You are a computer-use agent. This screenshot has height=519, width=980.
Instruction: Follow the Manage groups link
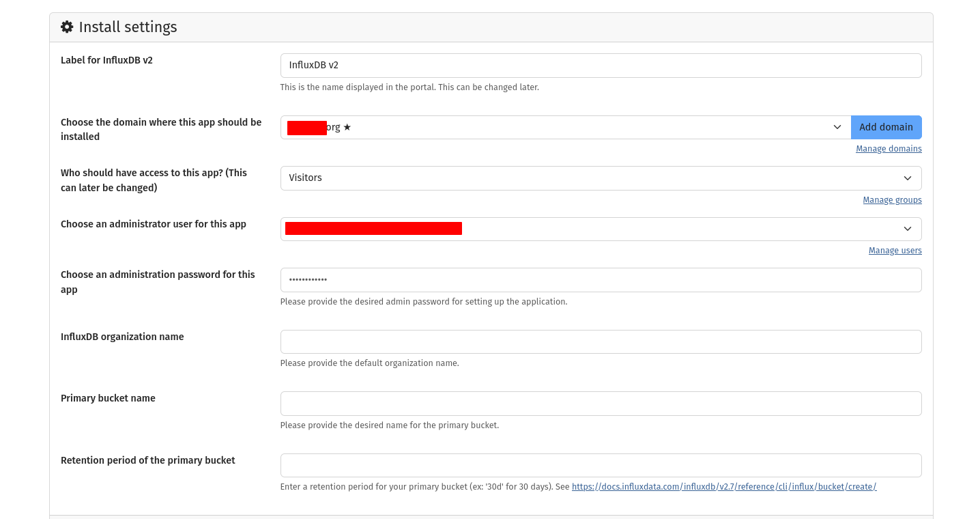[x=892, y=200]
